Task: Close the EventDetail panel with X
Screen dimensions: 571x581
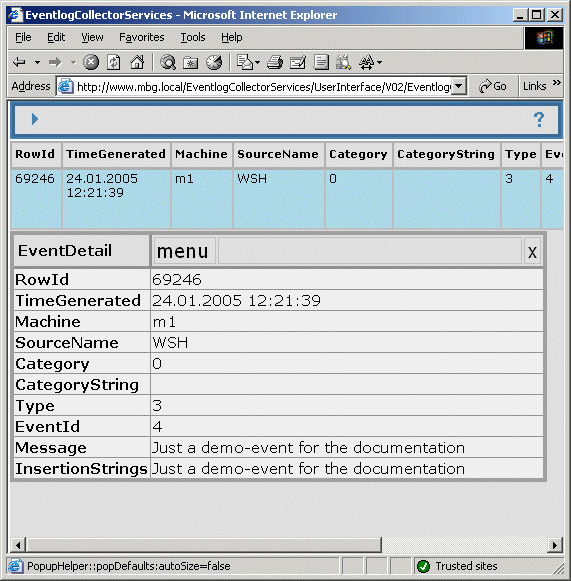Action: (532, 252)
